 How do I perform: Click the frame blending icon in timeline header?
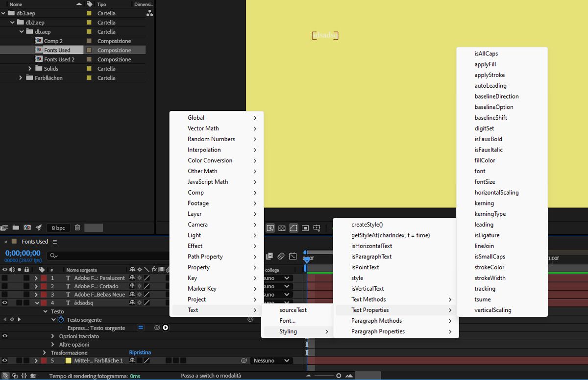point(269,256)
